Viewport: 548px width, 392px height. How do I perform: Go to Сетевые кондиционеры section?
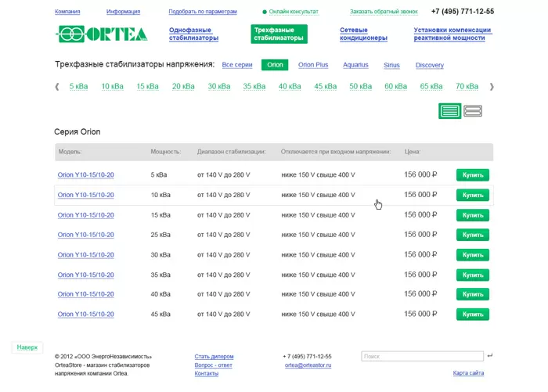click(363, 34)
